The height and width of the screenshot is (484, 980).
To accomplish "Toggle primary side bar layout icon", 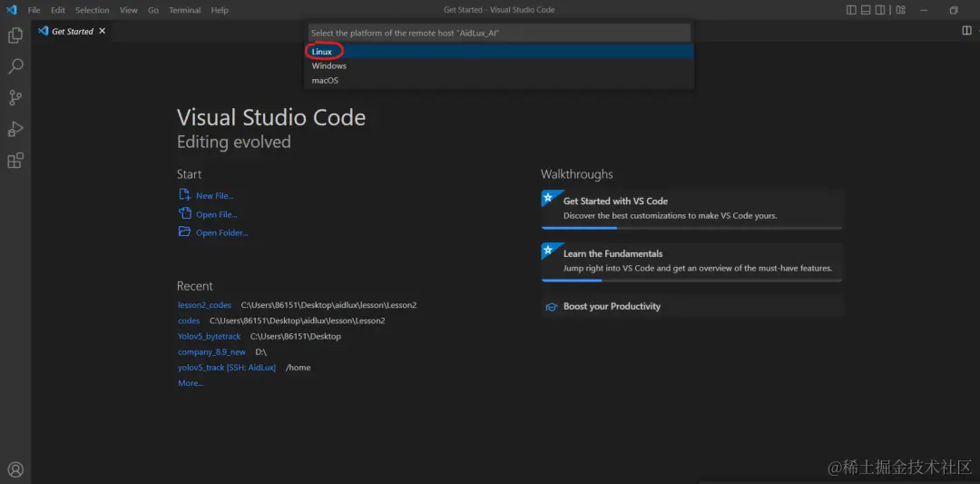I will (851, 10).
